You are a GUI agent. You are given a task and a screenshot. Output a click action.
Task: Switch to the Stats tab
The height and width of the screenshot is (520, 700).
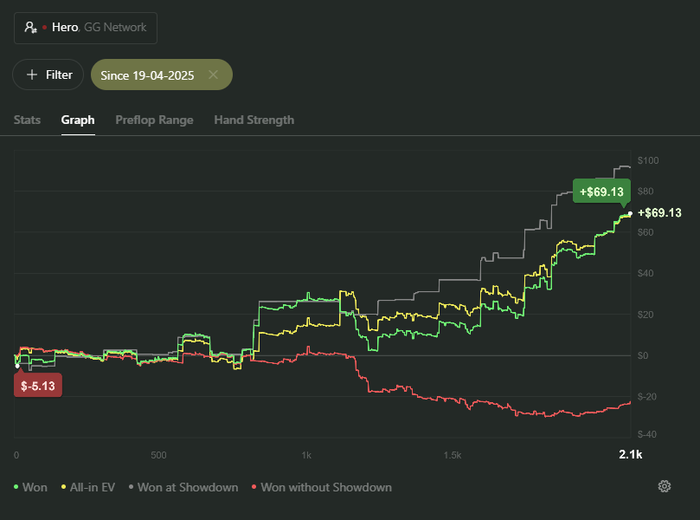27,120
